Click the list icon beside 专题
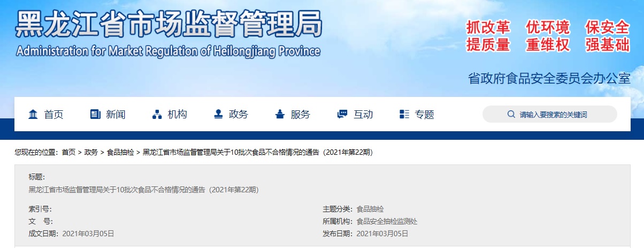The height and width of the screenshot is (248, 644). click(x=404, y=114)
